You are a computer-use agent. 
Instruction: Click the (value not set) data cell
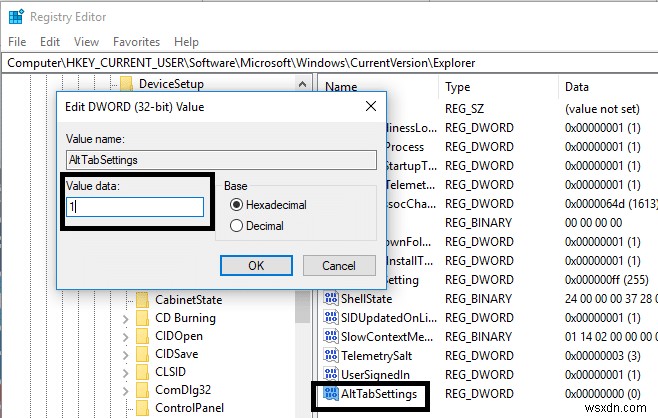pyautogui.click(x=602, y=109)
